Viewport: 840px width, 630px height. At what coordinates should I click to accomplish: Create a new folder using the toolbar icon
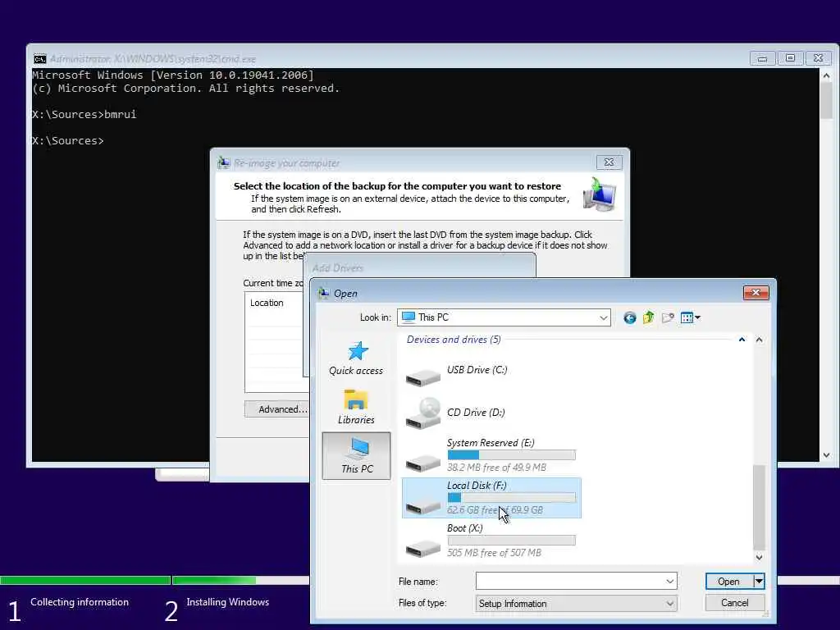pyautogui.click(x=668, y=317)
